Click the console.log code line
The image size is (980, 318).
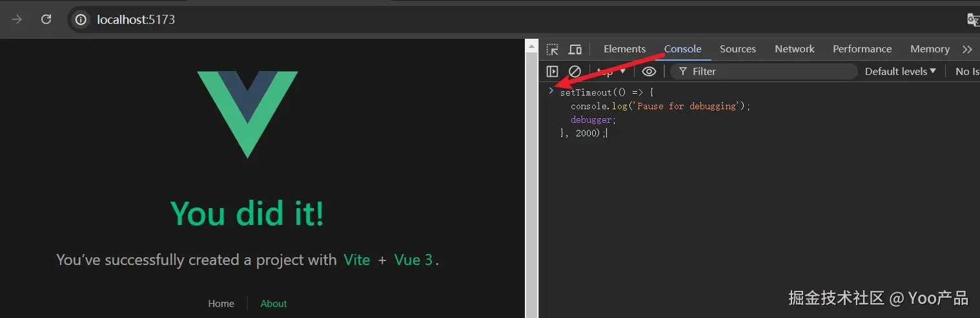click(x=660, y=106)
